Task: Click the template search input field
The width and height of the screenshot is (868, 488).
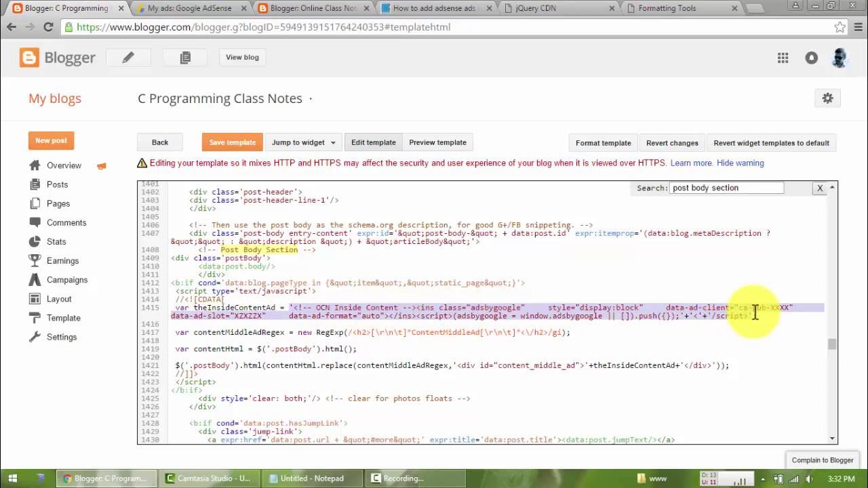Action: 726,188
